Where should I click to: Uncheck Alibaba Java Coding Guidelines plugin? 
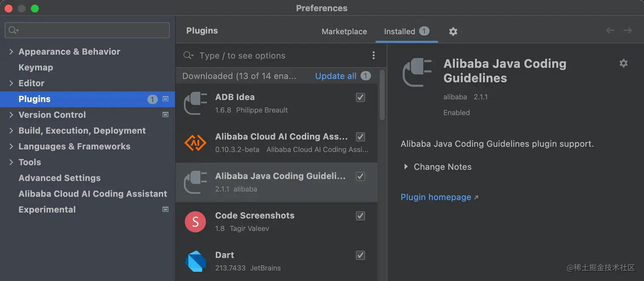(360, 176)
